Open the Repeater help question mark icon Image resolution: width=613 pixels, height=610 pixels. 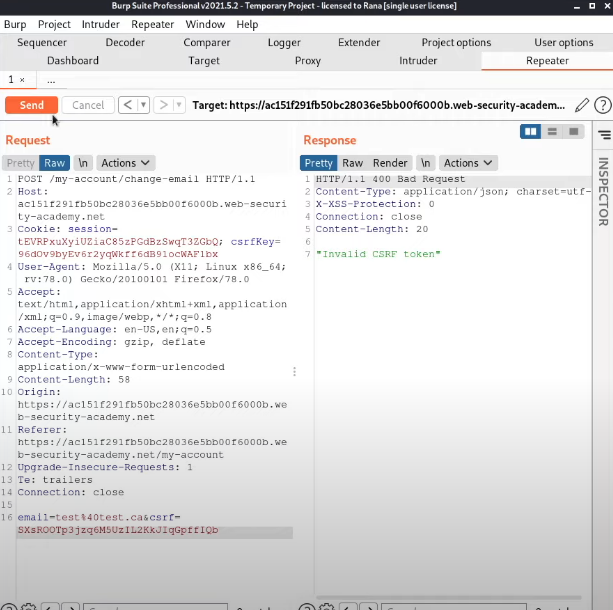pos(602,105)
